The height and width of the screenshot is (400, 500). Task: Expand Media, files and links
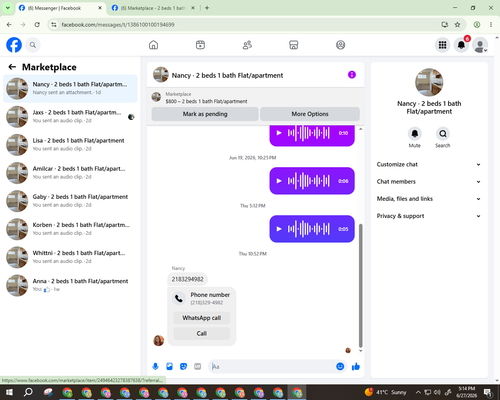[x=429, y=199]
